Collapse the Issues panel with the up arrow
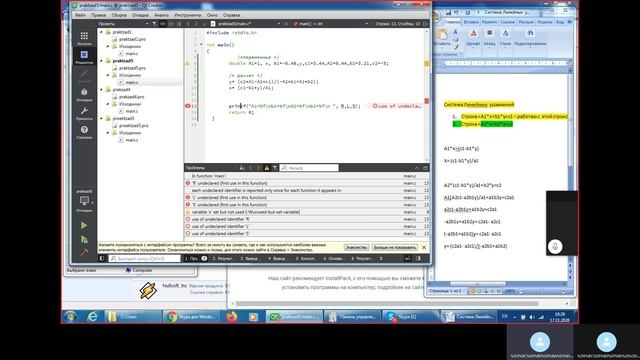640x360 pixels. (416, 168)
